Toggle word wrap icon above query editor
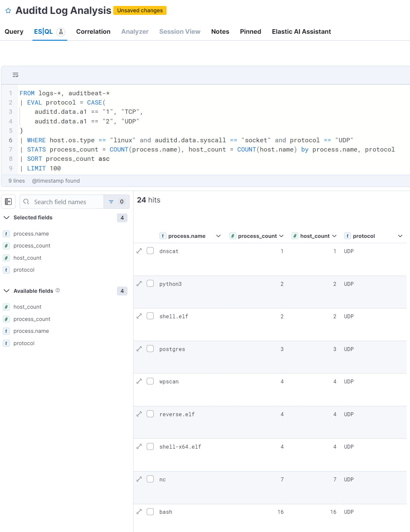This screenshot has height=532, width=410. pos(16,75)
